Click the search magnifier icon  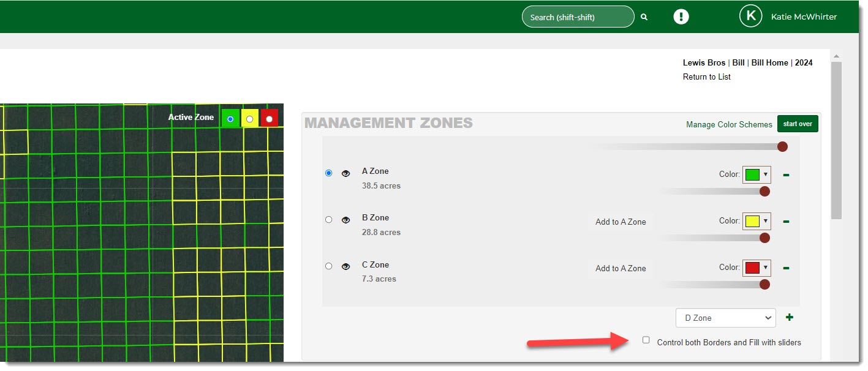(644, 17)
